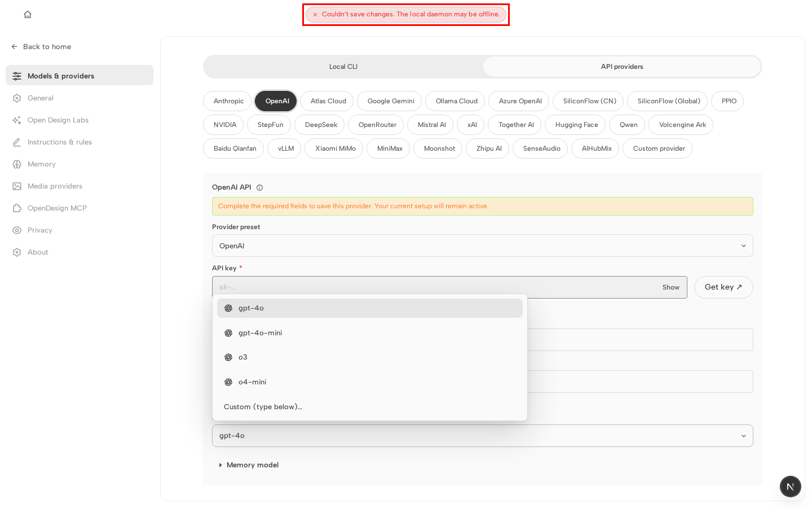Open Memory settings

click(x=80, y=164)
